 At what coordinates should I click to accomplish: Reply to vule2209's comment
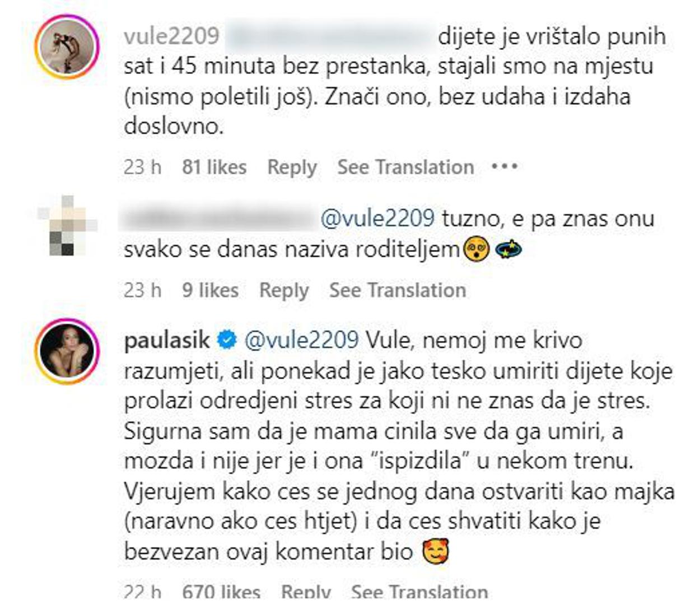tap(292, 167)
